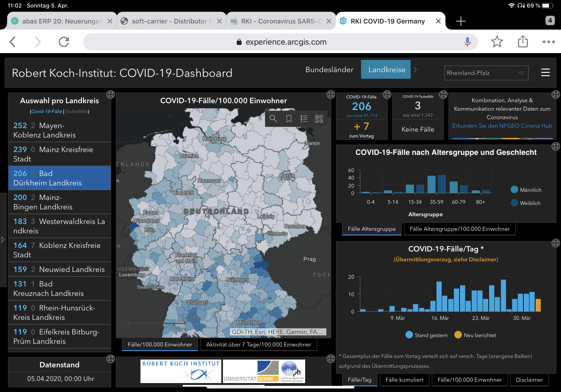Switch to the Bundesländer view

329,70
